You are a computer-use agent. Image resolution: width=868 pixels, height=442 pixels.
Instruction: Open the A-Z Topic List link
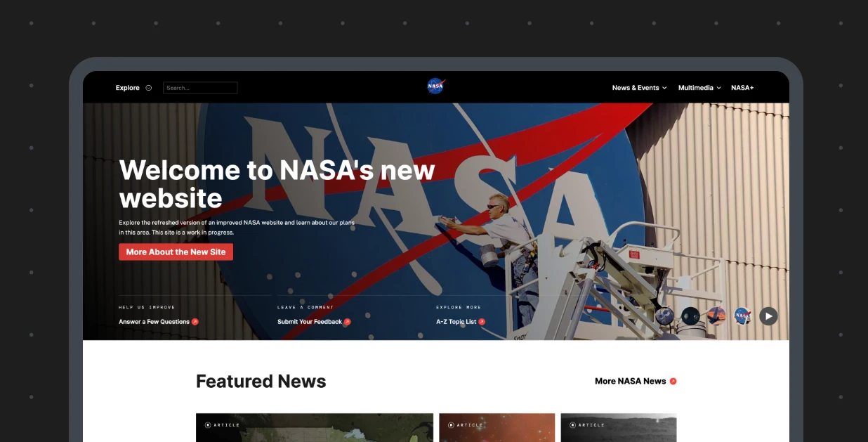[x=456, y=322]
